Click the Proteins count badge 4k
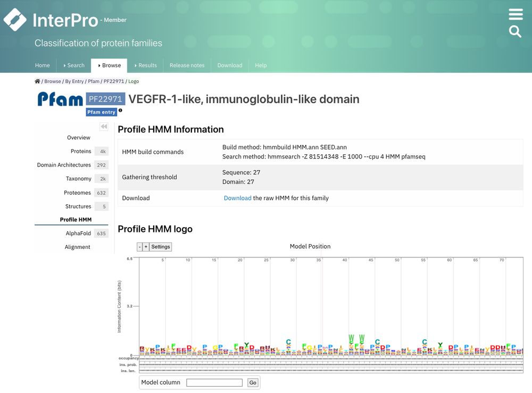This screenshot has width=532, height=393. coord(103,151)
